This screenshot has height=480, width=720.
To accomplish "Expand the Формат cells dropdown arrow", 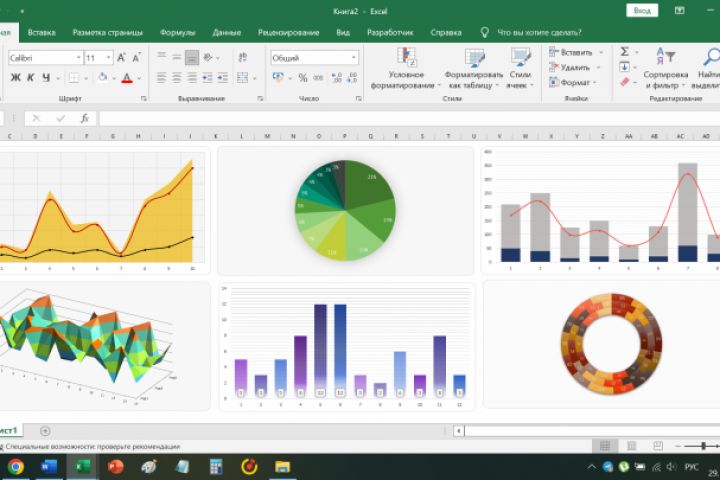I will coord(595,83).
